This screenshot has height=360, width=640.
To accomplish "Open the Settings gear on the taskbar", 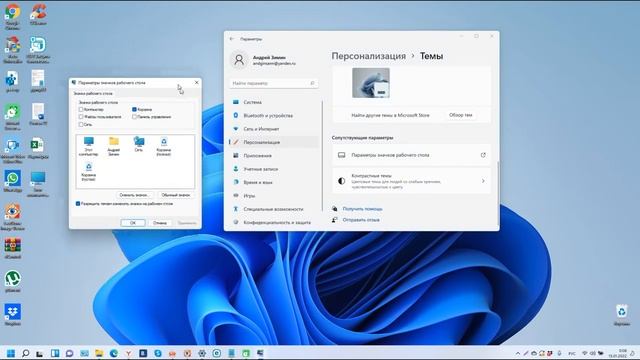I will click(x=202, y=353).
